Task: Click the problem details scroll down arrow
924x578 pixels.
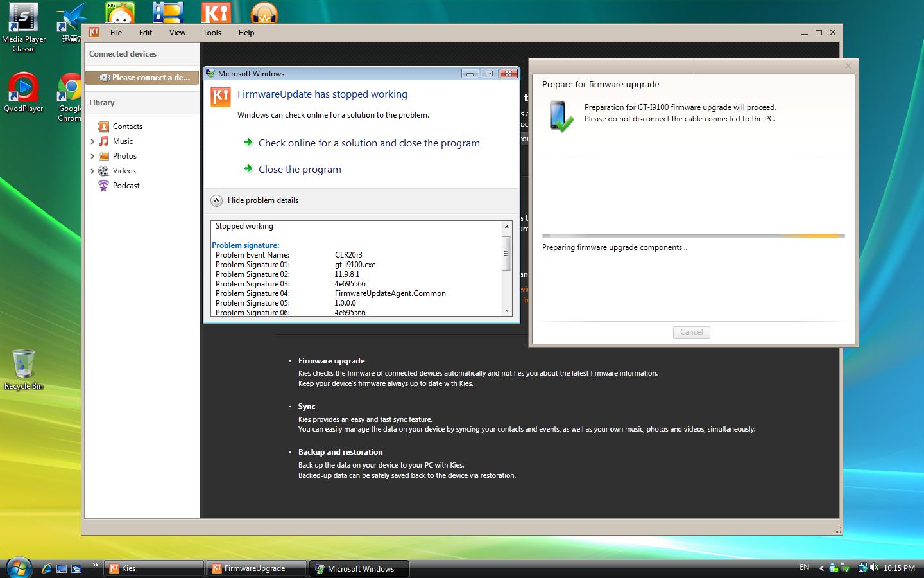Action: click(x=506, y=311)
